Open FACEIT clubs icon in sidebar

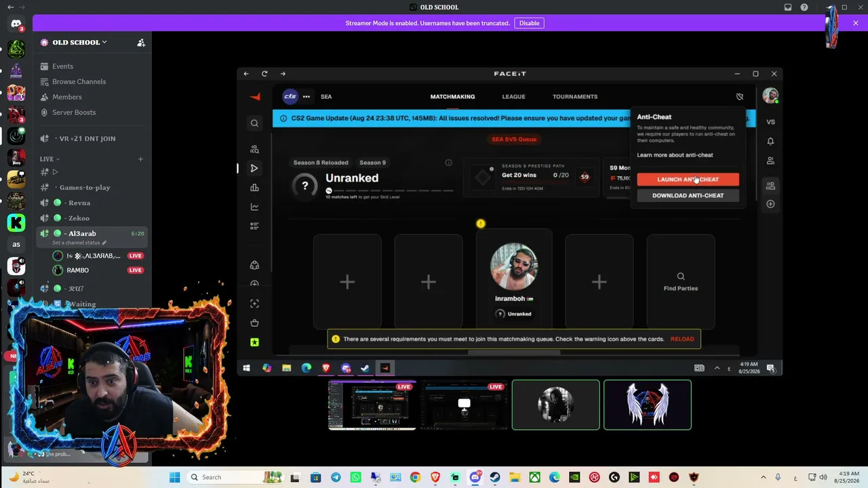click(254, 265)
